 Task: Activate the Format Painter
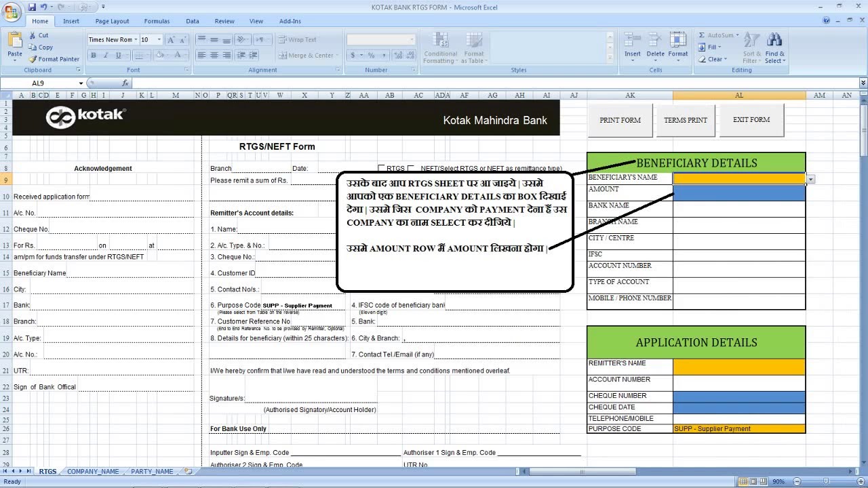click(x=54, y=59)
